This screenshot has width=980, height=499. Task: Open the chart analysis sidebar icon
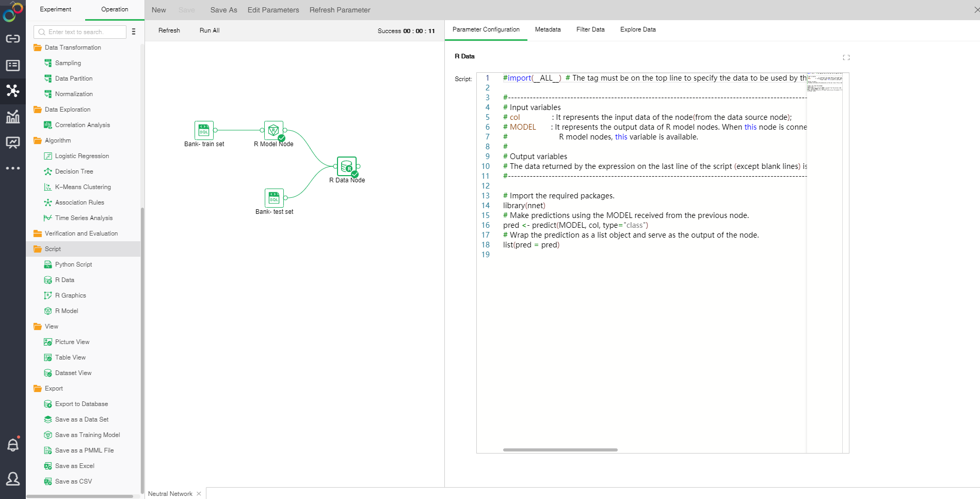click(x=12, y=117)
